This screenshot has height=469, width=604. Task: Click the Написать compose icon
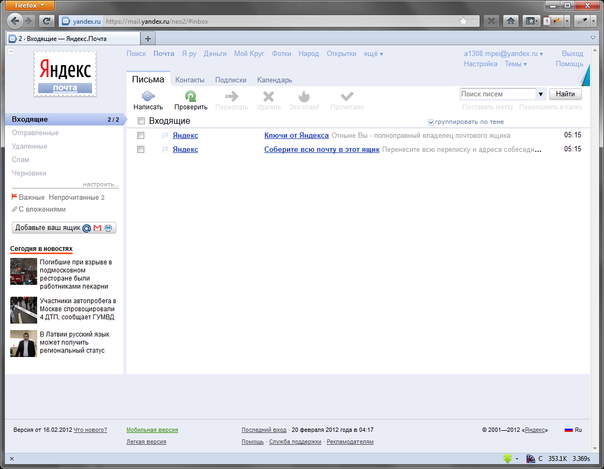[x=148, y=96]
